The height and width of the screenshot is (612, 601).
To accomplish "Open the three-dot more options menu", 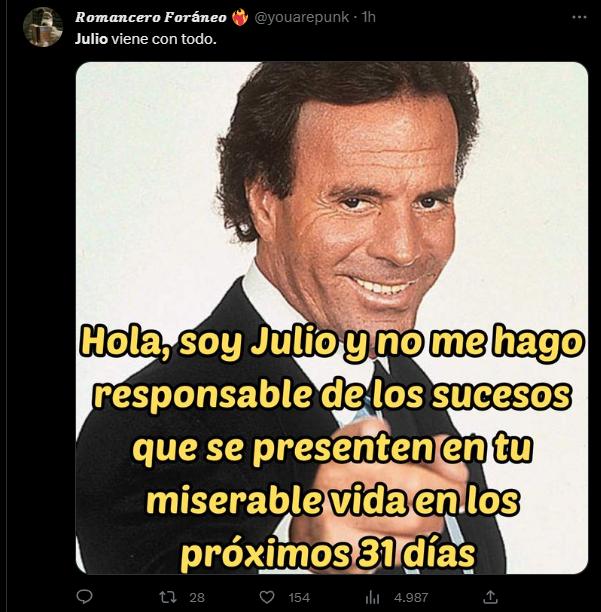I will pyautogui.click(x=579, y=17).
